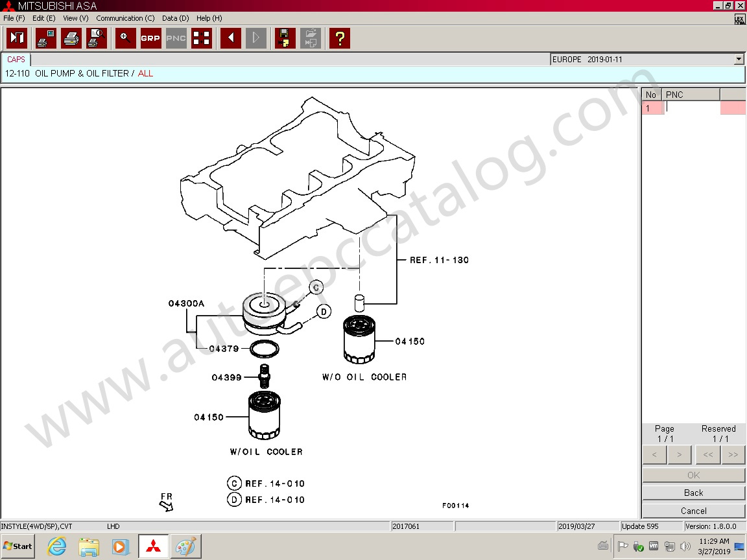
Task: Click the print screen toolbar icon
Action: pyautogui.click(x=46, y=38)
